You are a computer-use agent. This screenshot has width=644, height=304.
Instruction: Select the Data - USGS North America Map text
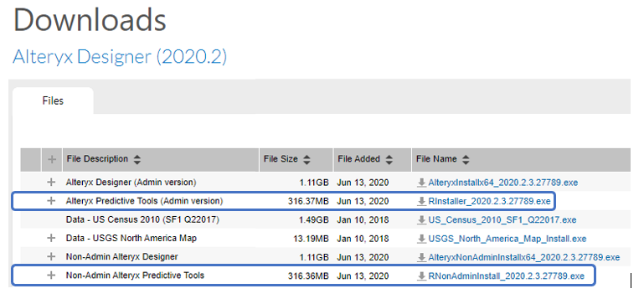131,238
